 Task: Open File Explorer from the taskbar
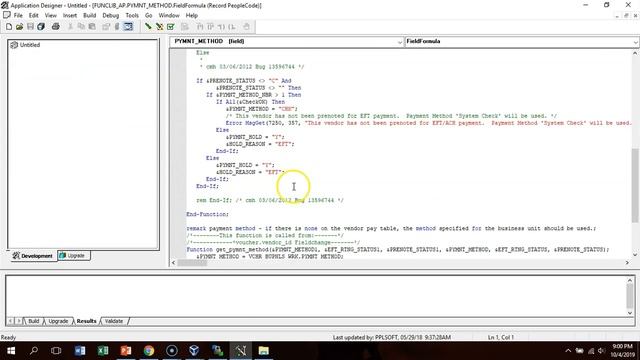[264, 351]
